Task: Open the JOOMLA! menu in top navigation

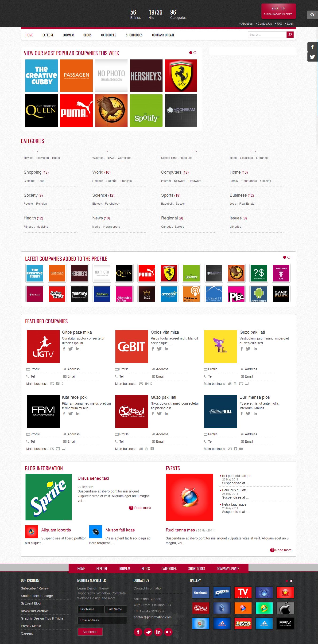Action: [x=68, y=35]
